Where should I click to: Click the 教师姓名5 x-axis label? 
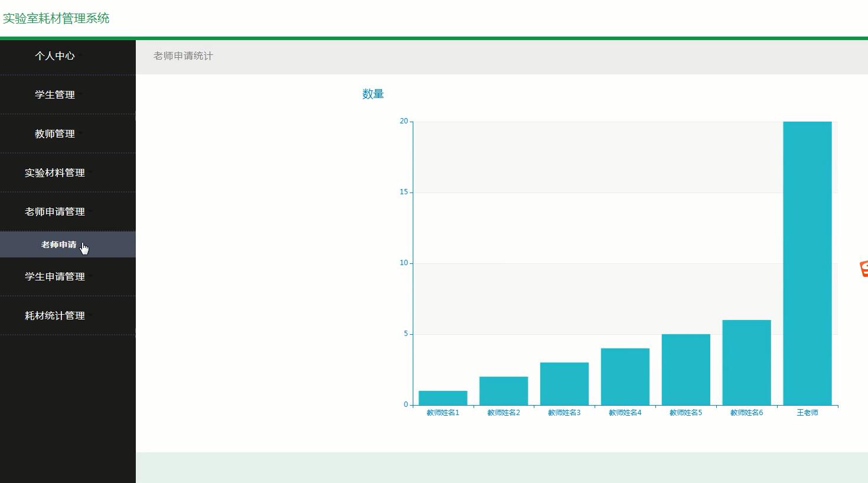click(686, 413)
